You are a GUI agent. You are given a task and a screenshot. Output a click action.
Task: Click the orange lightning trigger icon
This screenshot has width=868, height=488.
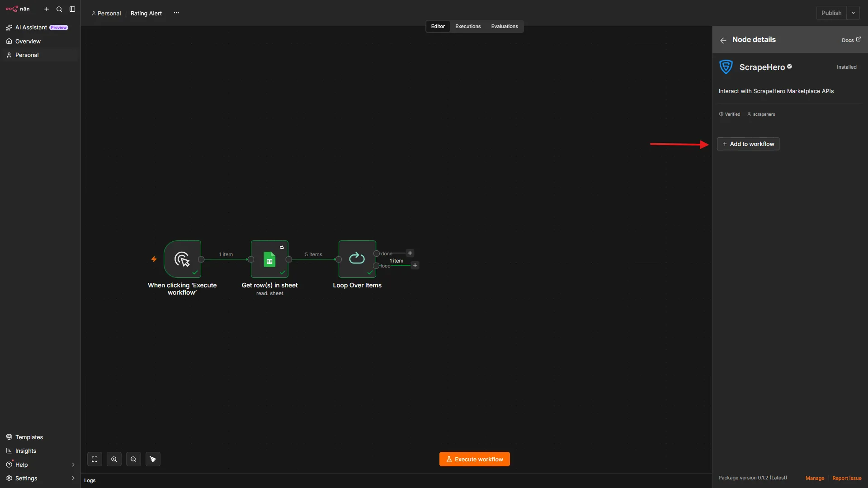click(154, 259)
